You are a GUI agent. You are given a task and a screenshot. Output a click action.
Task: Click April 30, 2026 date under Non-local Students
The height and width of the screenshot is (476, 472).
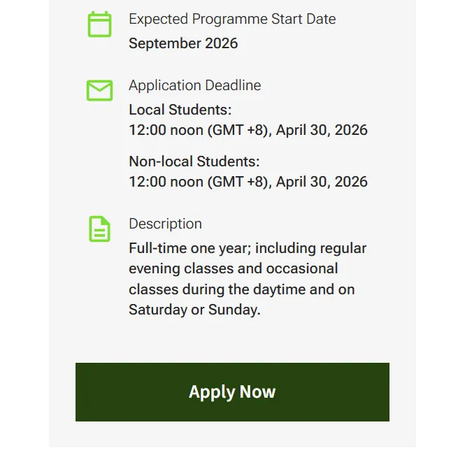(x=322, y=182)
